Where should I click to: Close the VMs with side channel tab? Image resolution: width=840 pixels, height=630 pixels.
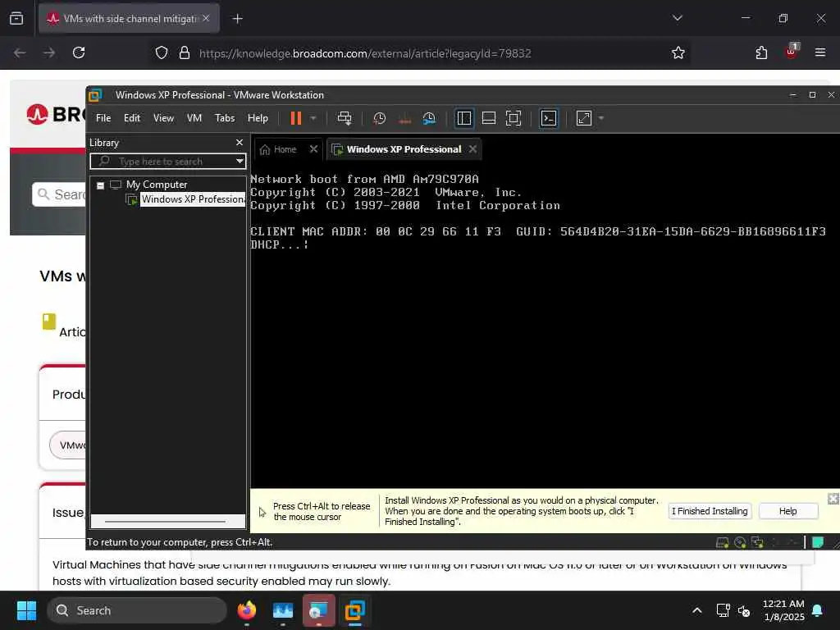(x=206, y=18)
